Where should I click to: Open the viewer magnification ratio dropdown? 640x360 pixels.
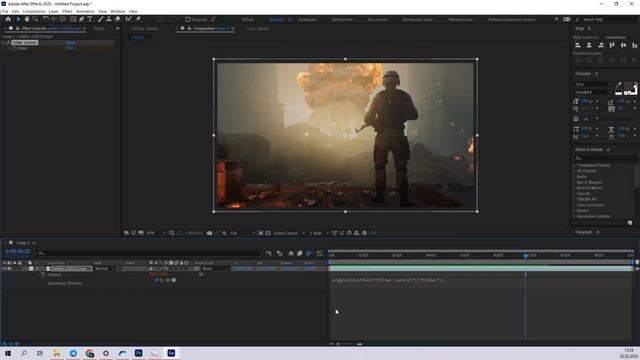(156, 233)
